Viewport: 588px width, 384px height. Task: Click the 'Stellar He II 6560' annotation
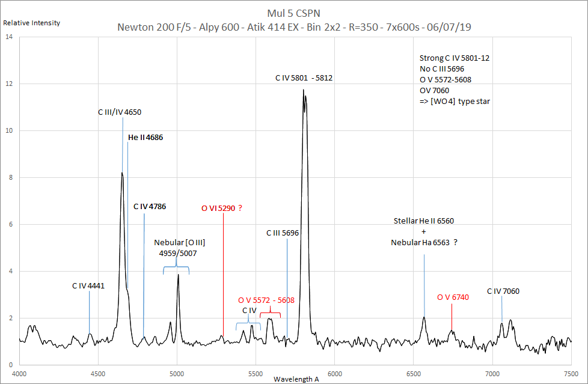pos(424,221)
